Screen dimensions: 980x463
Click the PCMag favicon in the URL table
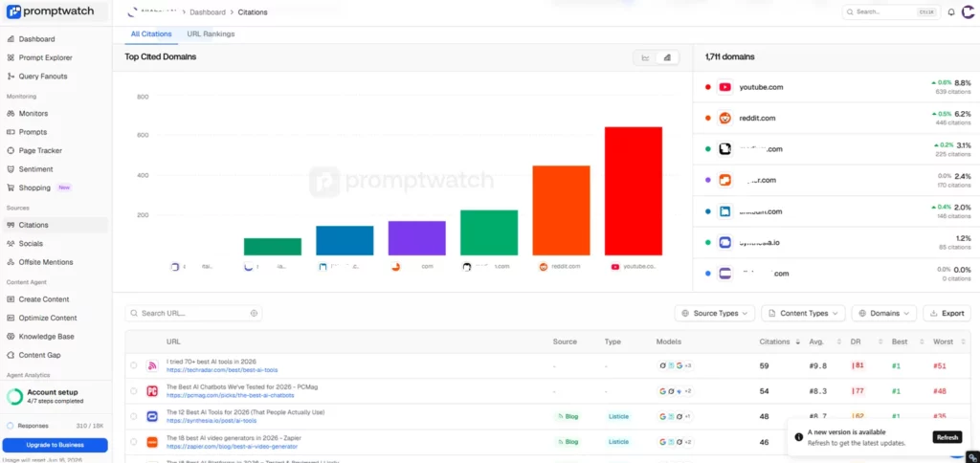coord(152,391)
